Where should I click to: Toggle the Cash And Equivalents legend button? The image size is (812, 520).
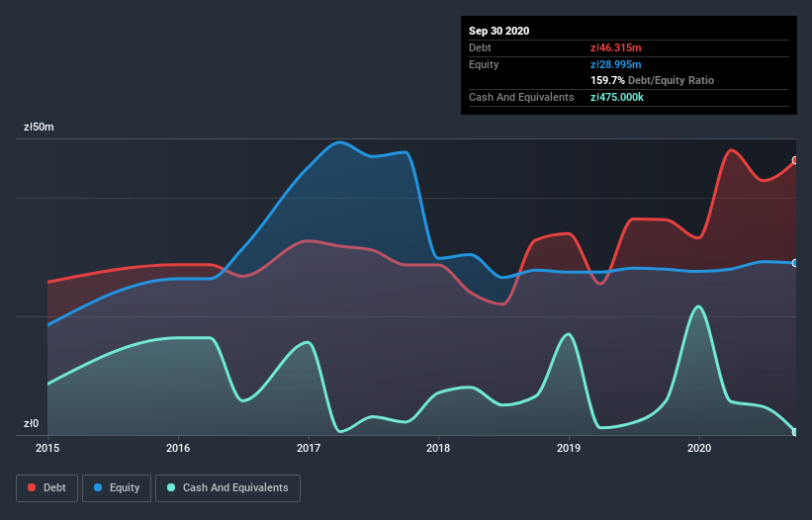pos(227,488)
